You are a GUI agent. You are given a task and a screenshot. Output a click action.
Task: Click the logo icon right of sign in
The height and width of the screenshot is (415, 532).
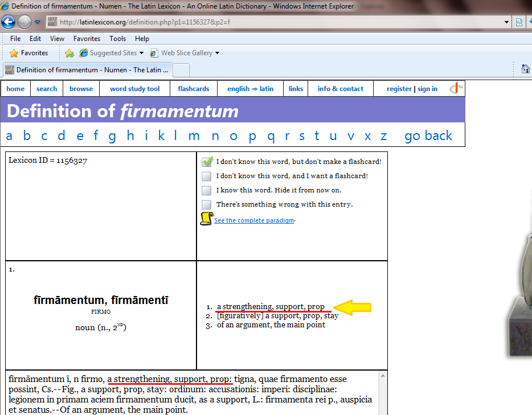(x=456, y=88)
